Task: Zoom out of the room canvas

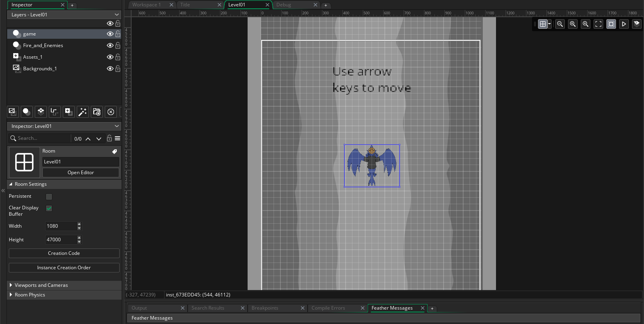Action: 560,24
